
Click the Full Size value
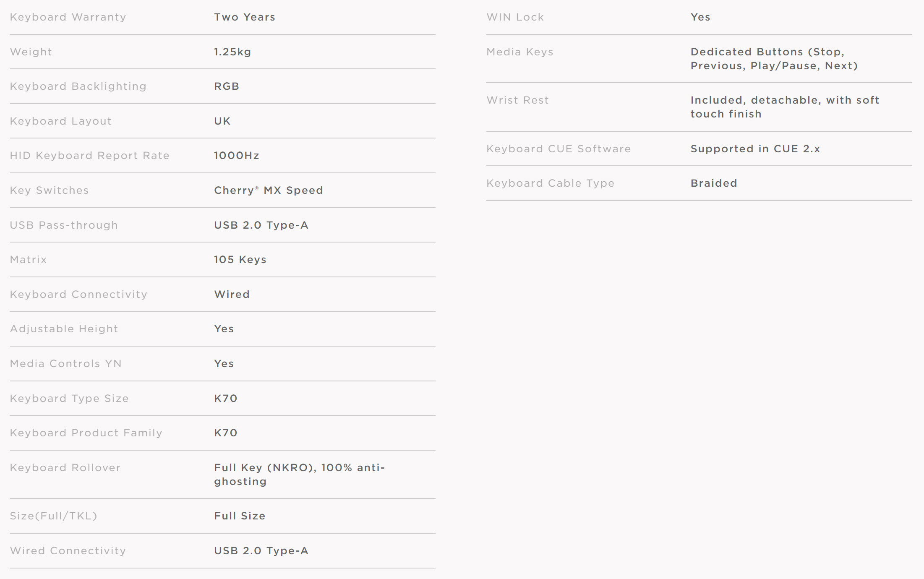click(x=240, y=516)
